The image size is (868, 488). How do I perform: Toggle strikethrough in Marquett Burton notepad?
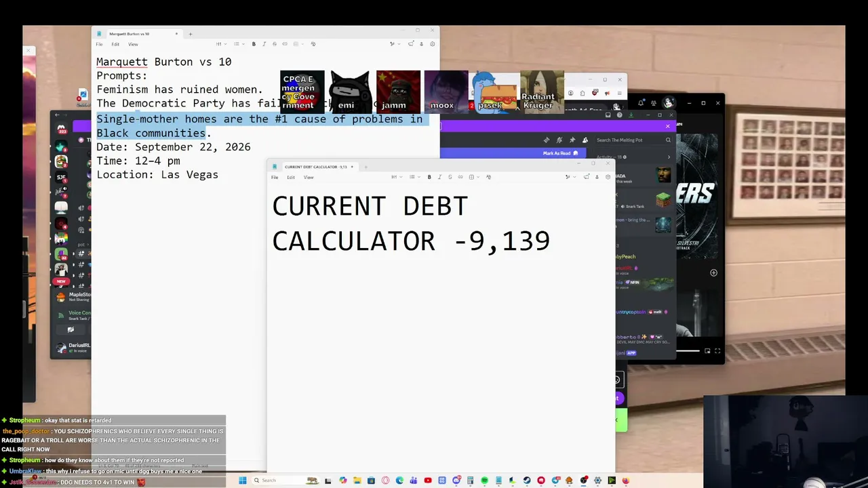[275, 44]
